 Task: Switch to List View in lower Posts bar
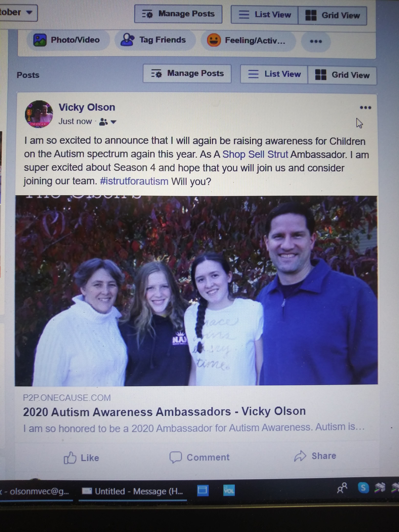click(274, 74)
